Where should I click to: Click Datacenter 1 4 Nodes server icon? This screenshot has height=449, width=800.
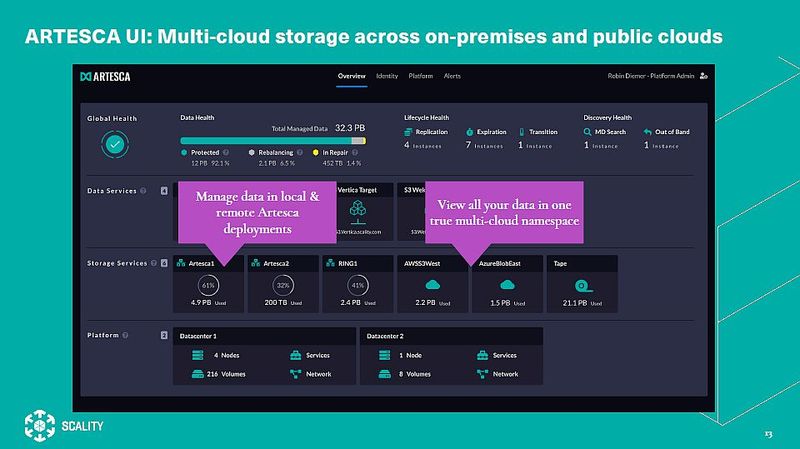coord(197,355)
